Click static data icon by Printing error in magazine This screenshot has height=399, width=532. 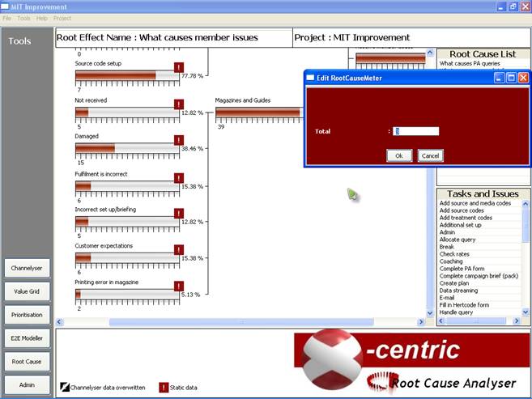(179, 286)
